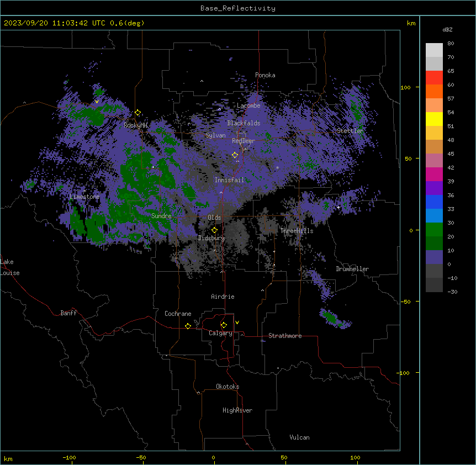Select the Innisfail label
Image resolution: width=476 pixels, height=465 pixels.
click(x=229, y=180)
